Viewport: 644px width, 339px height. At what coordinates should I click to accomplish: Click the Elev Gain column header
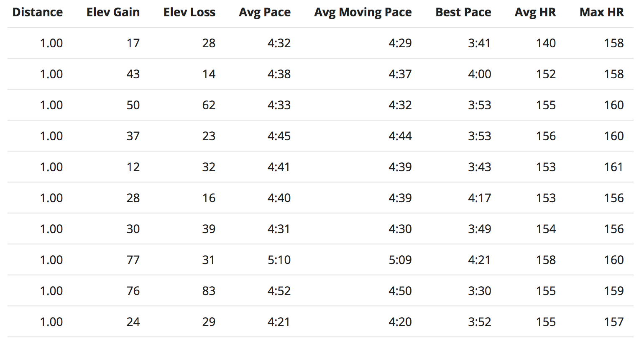point(113,13)
